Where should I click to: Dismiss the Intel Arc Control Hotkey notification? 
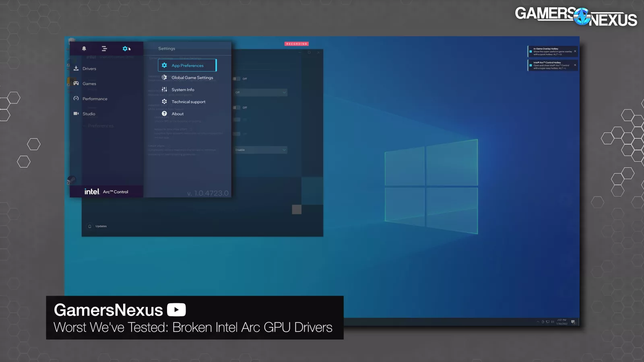coord(575,65)
